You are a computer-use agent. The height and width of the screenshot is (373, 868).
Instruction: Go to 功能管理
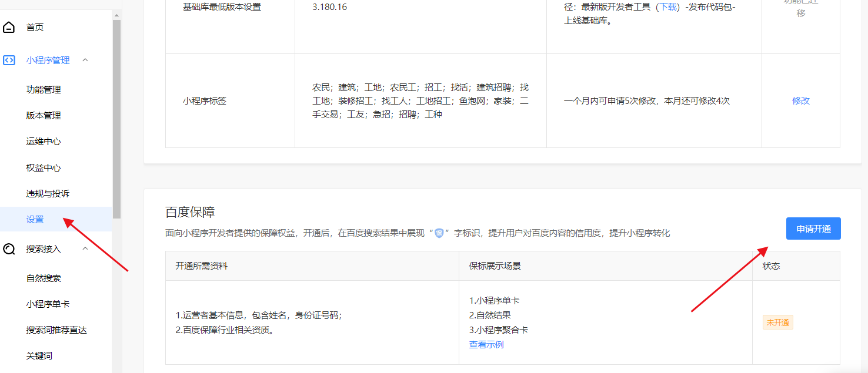[x=44, y=90]
